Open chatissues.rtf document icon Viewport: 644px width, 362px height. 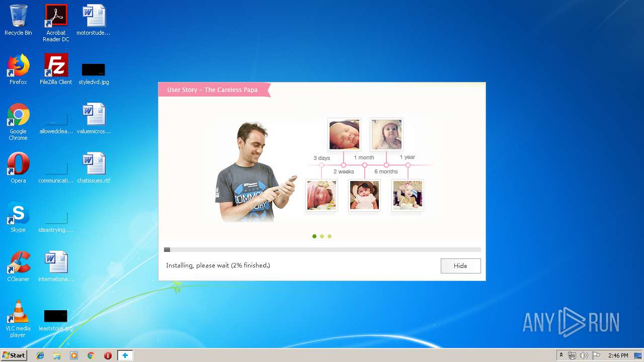[94, 168]
